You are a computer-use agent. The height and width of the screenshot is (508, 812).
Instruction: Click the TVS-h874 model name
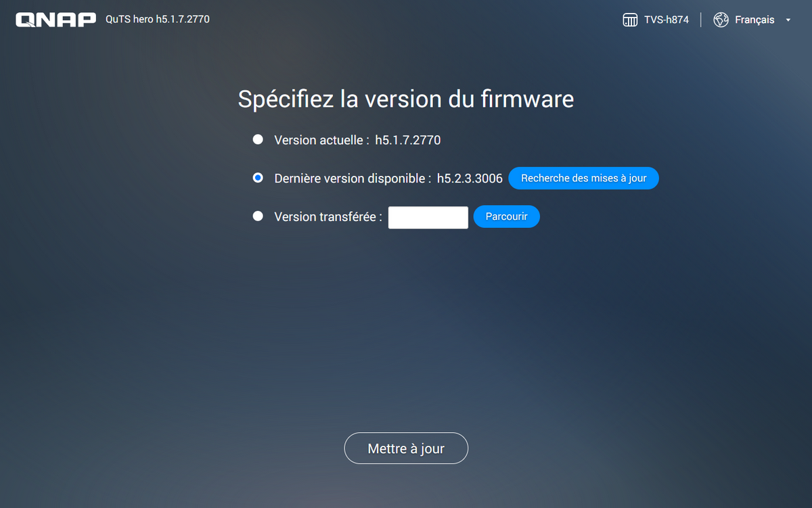coord(667,20)
